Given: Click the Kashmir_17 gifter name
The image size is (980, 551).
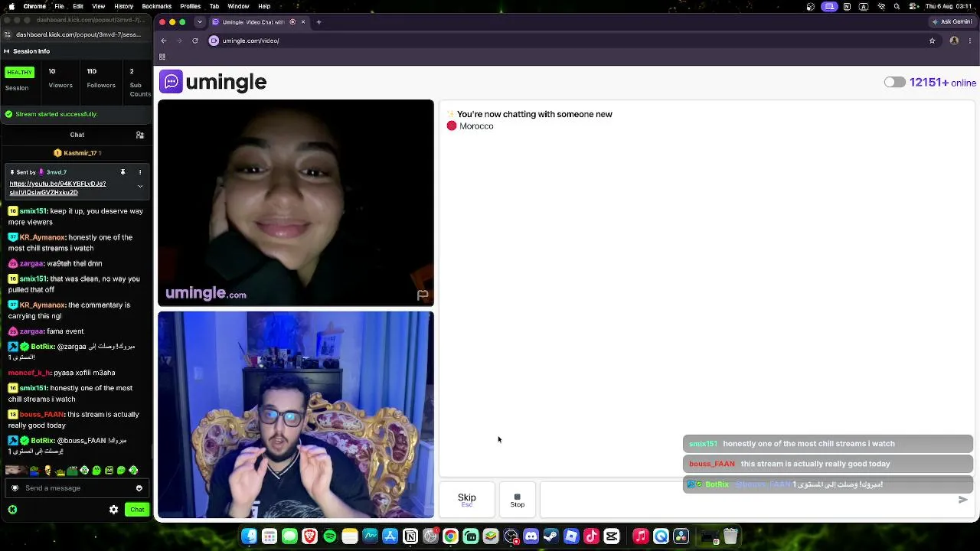Looking at the screenshot, I should tap(80, 153).
